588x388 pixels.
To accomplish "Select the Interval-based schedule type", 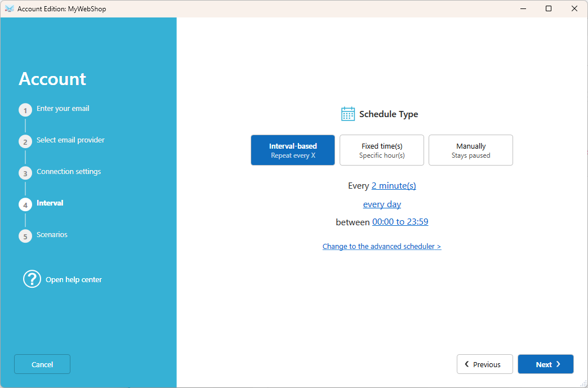I will (x=293, y=150).
